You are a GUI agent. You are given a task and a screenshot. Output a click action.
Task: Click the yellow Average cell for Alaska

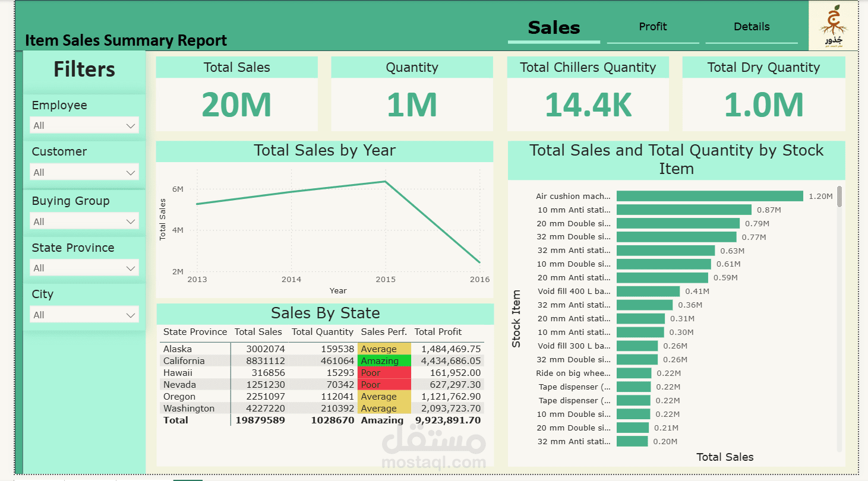[x=384, y=349]
